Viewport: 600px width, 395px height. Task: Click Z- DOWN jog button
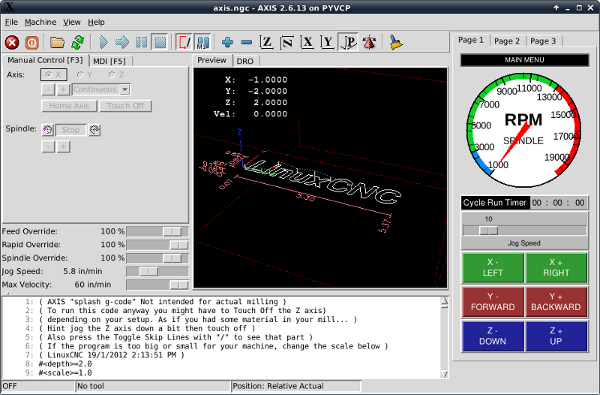[x=493, y=336]
